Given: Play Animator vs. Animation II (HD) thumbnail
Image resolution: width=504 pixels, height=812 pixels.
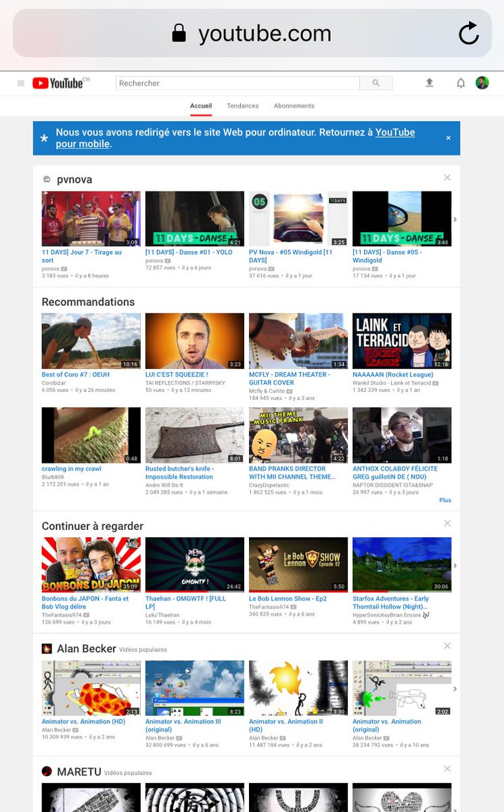Looking at the screenshot, I should (x=298, y=688).
